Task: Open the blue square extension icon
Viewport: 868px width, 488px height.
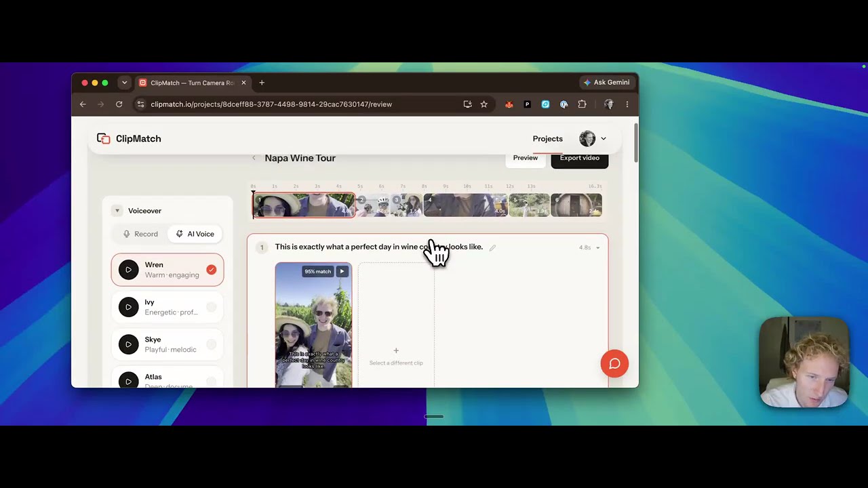Action: click(x=545, y=104)
